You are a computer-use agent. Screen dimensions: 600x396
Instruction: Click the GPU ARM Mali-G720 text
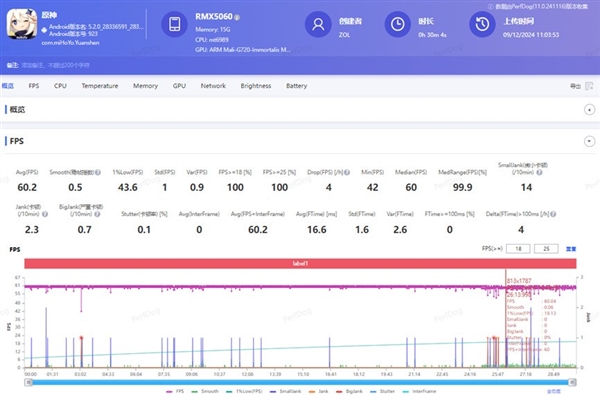click(243, 50)
